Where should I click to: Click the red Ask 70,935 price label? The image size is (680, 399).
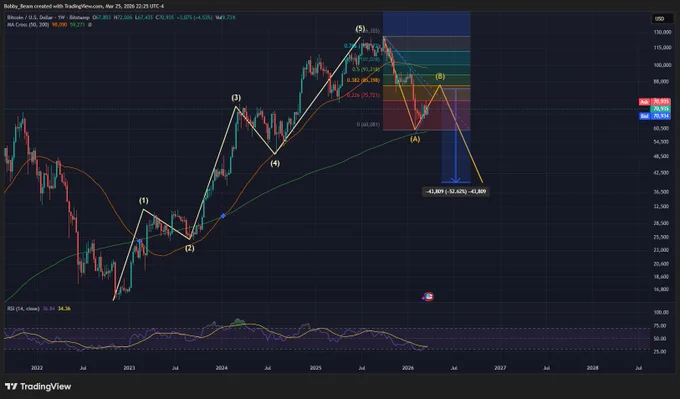coord(654,102)
